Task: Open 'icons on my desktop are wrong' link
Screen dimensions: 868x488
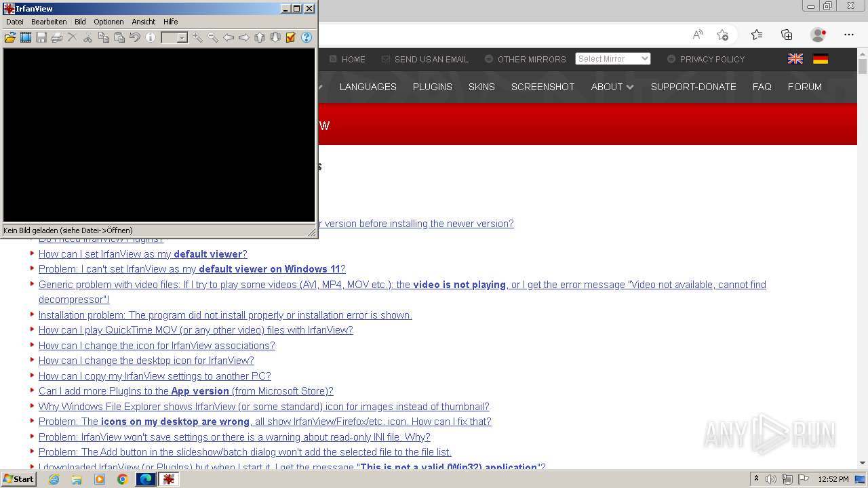Action: [x=265, y=422]
